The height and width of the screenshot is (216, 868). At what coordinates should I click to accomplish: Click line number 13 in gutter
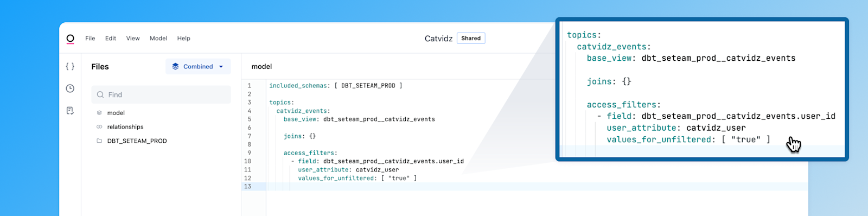247,187
